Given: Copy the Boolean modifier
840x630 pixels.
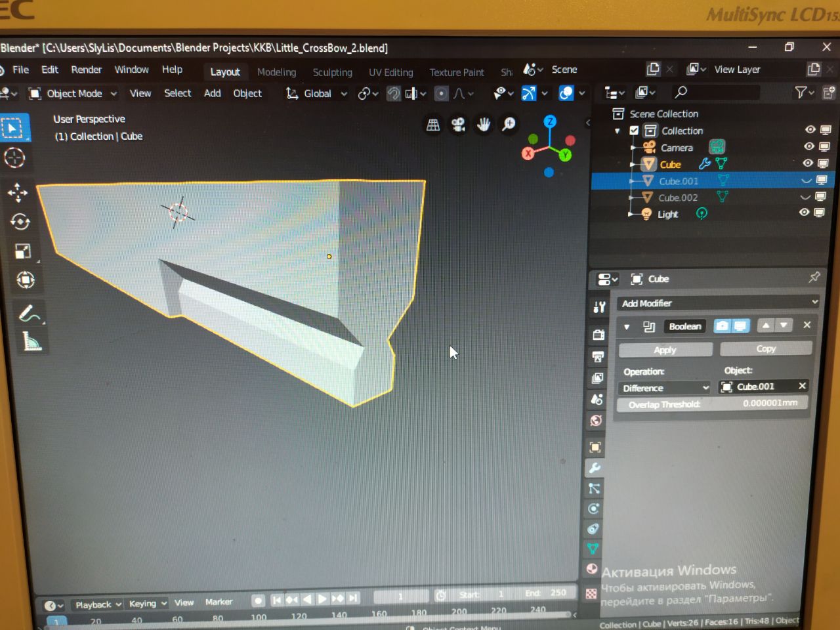Looking at the screenshot, I should point(766,348).
